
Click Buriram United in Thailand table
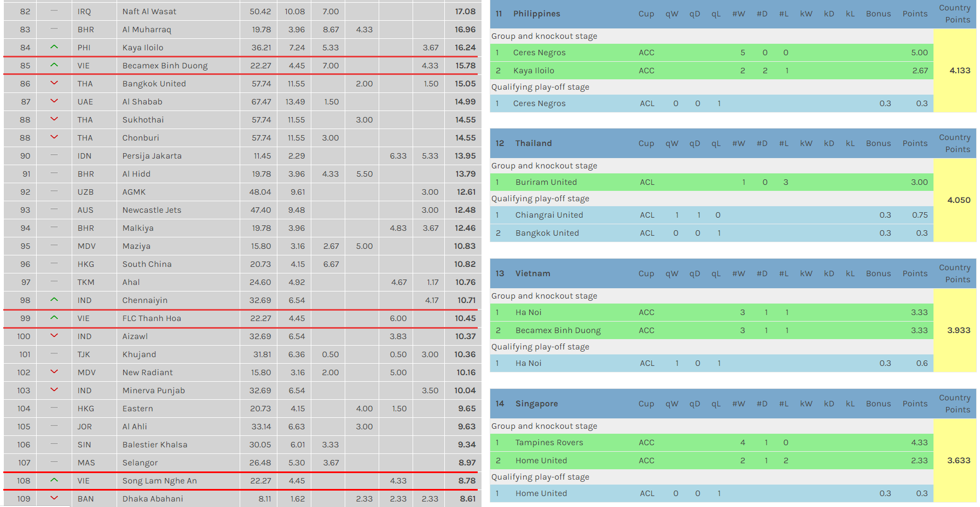tap(546, 182)
